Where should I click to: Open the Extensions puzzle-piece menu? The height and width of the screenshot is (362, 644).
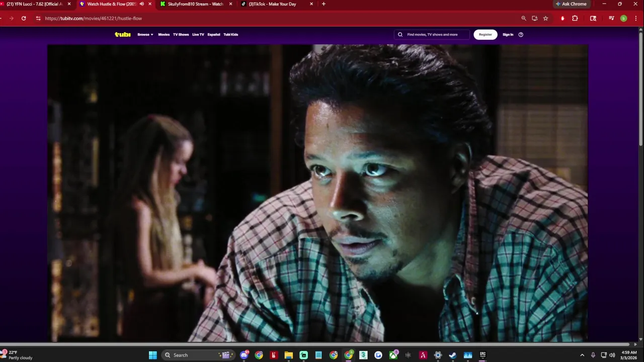[x=575, y=18]
